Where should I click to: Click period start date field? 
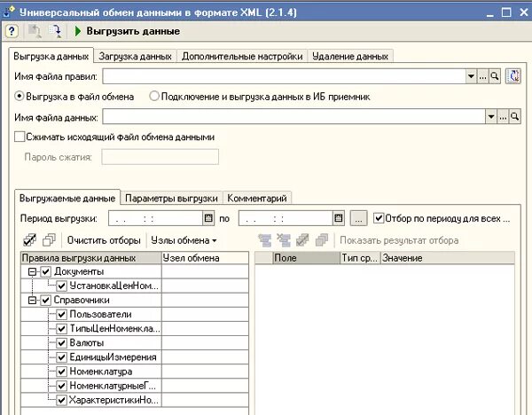coord(156,218)
